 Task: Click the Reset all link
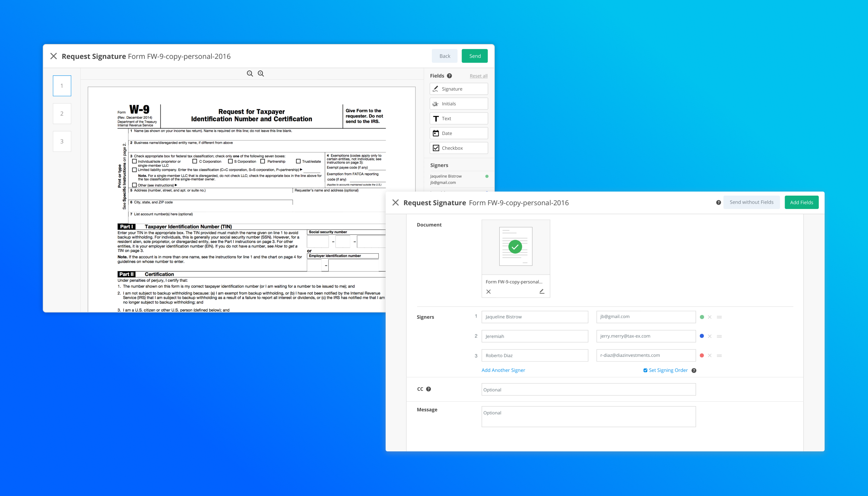tap(478, 76)
